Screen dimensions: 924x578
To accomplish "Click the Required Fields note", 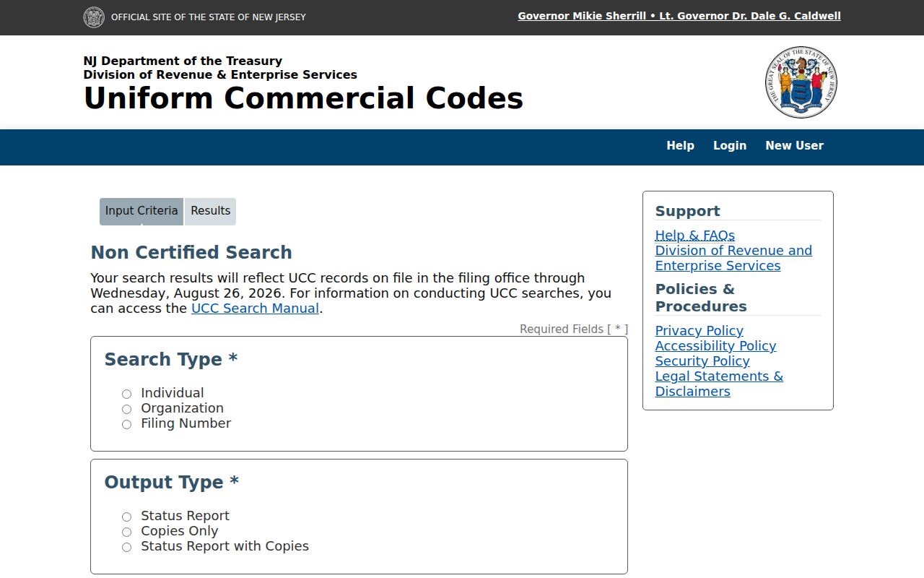I will coord(574,329).
